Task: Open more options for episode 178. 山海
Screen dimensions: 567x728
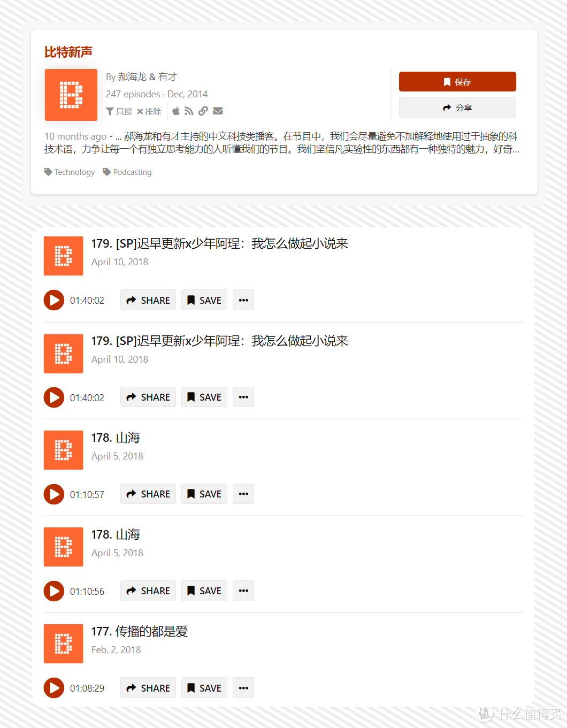Action: pyautogui.click(x=243, y=494)
